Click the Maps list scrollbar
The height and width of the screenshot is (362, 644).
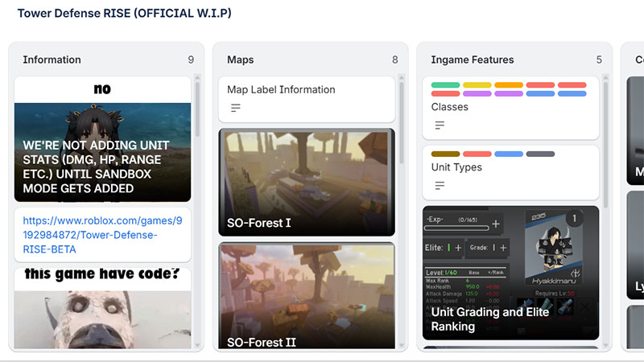point(401,123)
